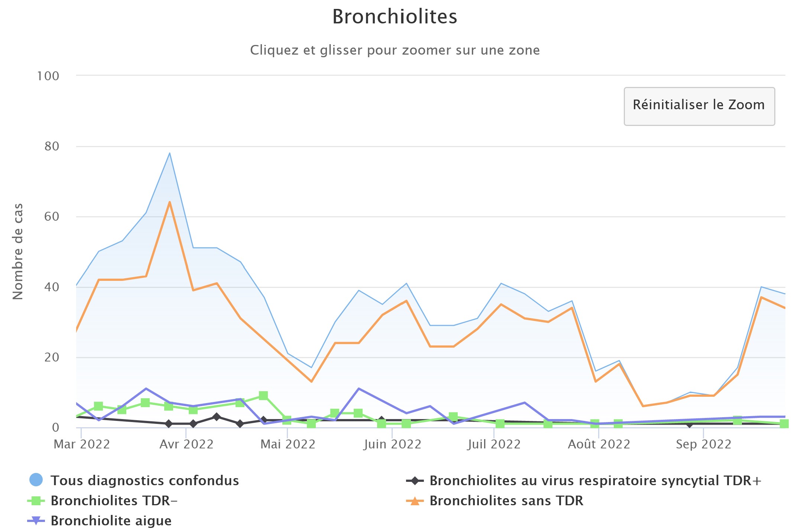Screen dimensions: 801x532
Task: Expand the Mar 2022 axis region
Action: (x=82, y=444)
